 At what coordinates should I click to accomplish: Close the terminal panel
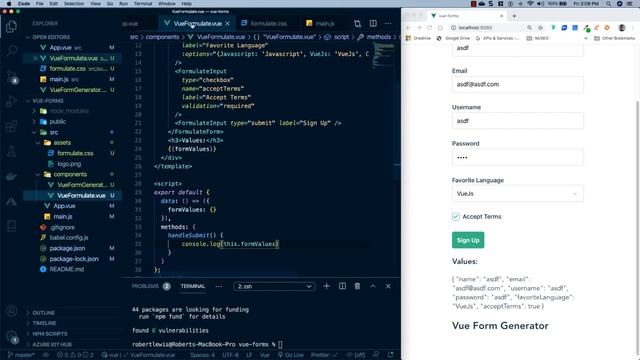(x=388, y=286)
